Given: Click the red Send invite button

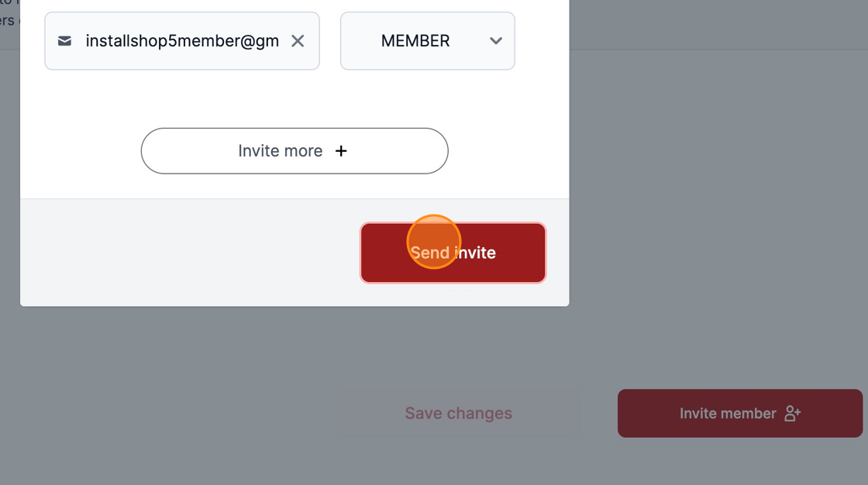Looking at the screenshot, I should (453, 253).
